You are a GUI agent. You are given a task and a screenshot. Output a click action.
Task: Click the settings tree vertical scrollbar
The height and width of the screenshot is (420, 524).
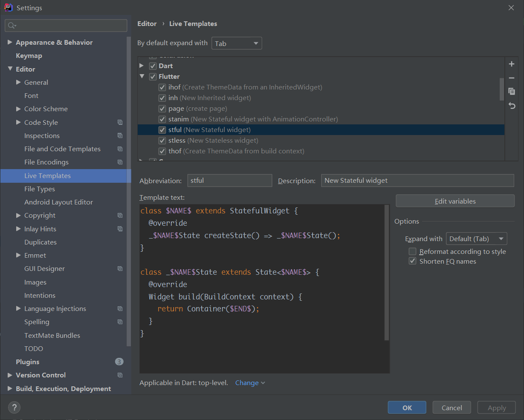(x=129, y=192)
